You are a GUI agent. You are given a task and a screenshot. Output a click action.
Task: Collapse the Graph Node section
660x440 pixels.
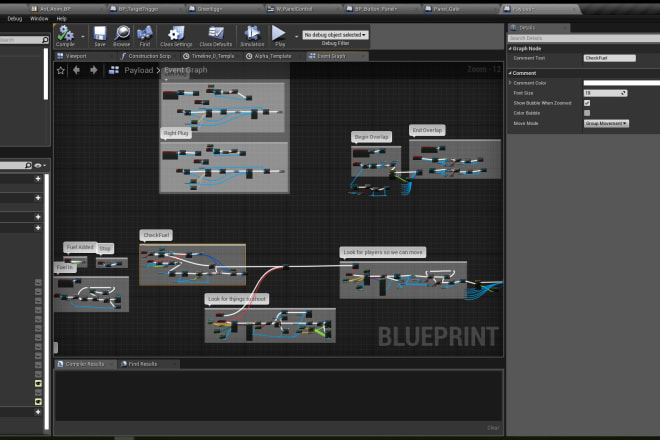[510, 48]
